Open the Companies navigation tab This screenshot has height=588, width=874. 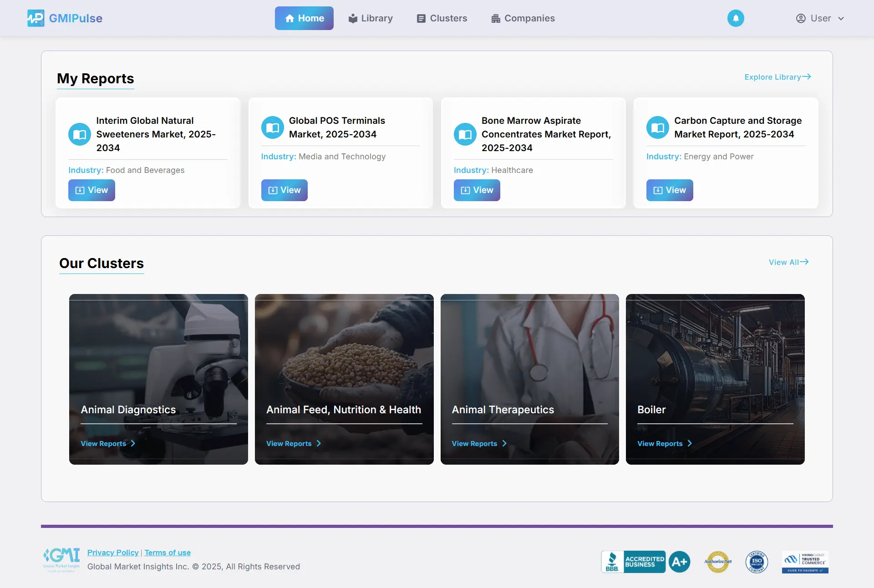[x=523, y=18]
